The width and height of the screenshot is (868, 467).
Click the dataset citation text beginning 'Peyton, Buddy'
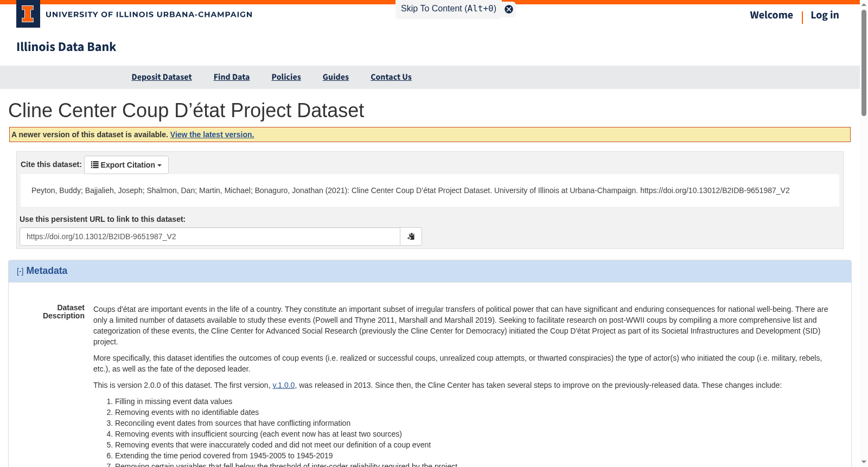point(411,190)
